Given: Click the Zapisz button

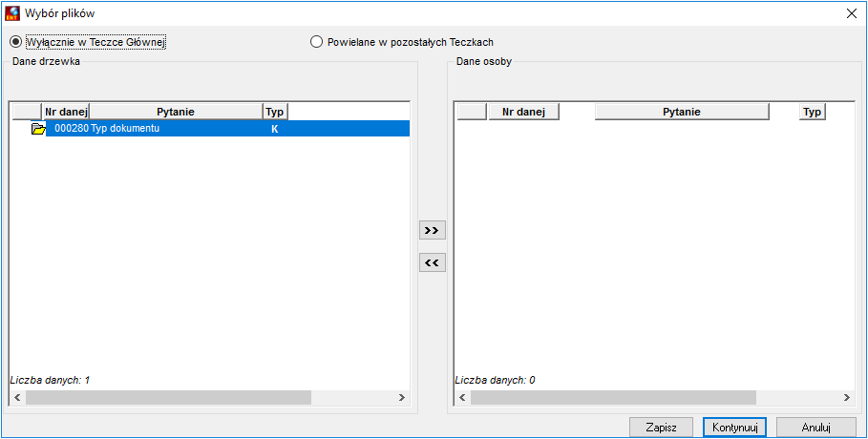Looking at the screenshot, I should click(x=661, y=428).
